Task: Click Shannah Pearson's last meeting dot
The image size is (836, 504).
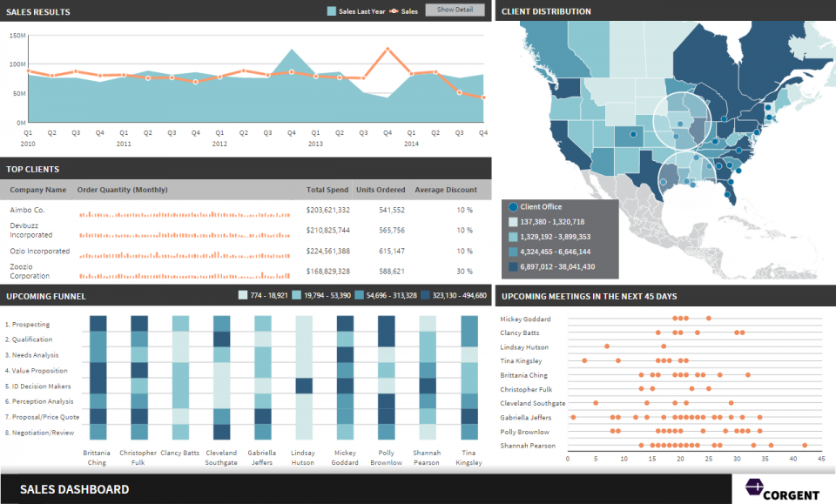Action: (x=805, y=446)
